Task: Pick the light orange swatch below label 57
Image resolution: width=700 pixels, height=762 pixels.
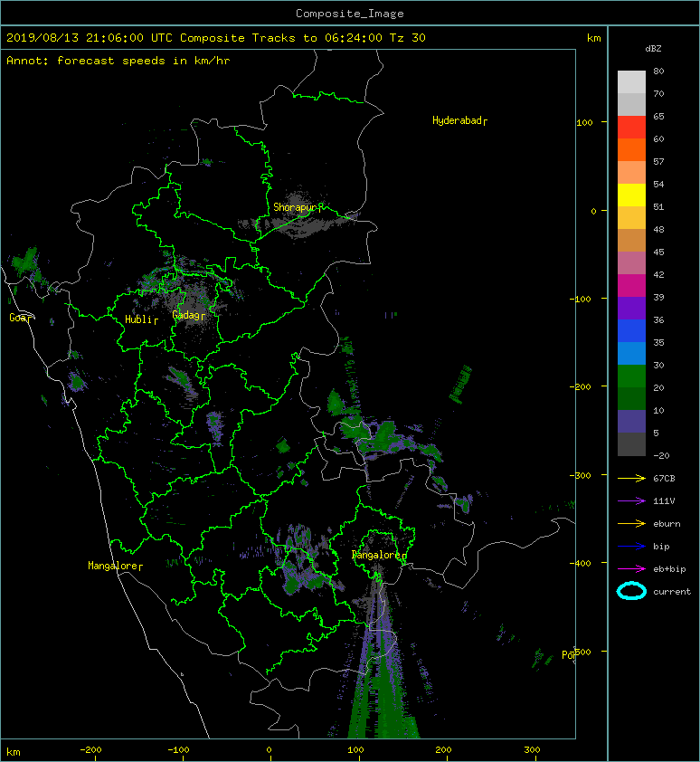Action: [x=631, y=173]
